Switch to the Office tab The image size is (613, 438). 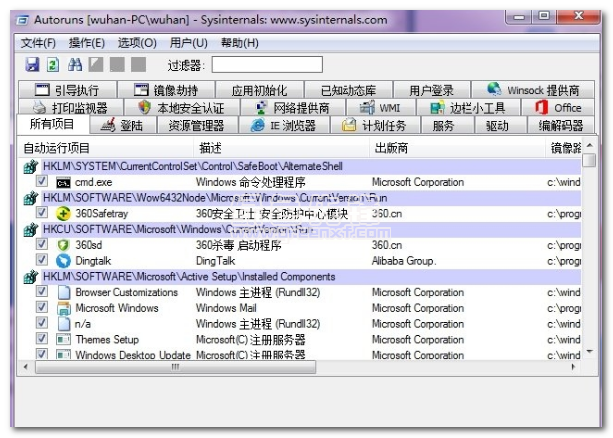click(558, 108)
